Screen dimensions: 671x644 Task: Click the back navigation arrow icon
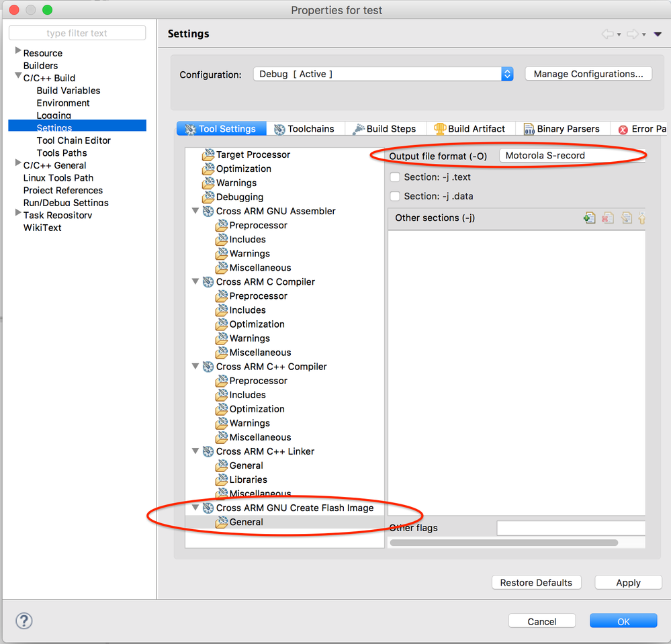(x=608, y=34)
